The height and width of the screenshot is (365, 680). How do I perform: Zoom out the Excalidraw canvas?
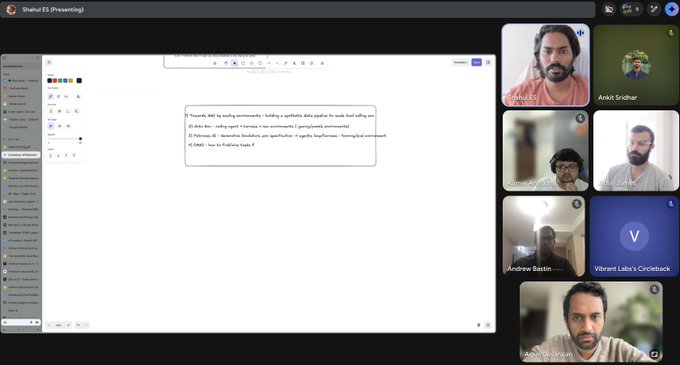coord(49,325)
